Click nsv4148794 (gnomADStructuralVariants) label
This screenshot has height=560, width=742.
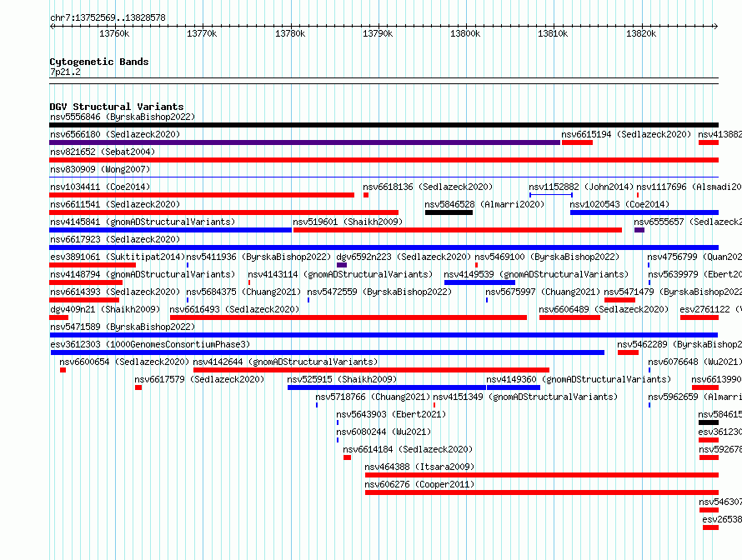(x=143, y=274)
